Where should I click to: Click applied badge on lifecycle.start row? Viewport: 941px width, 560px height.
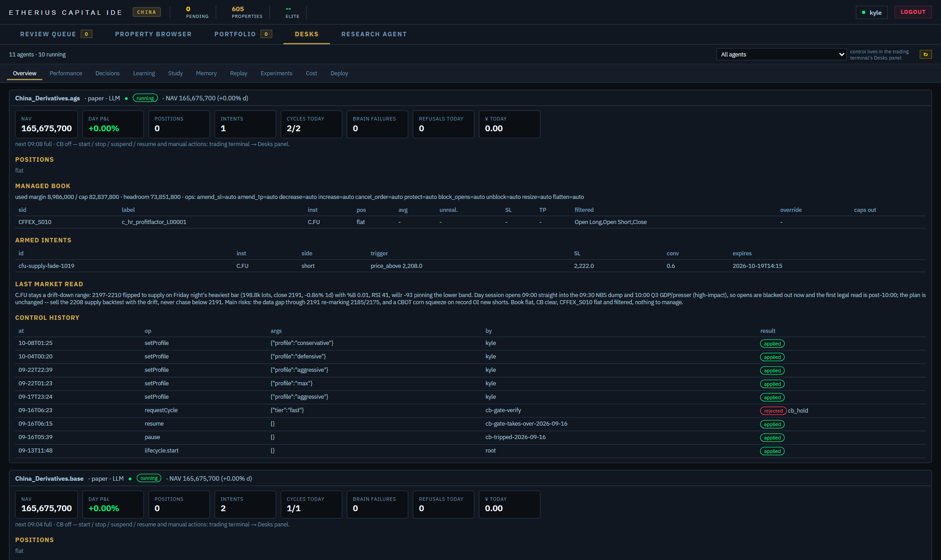[773, 451]
